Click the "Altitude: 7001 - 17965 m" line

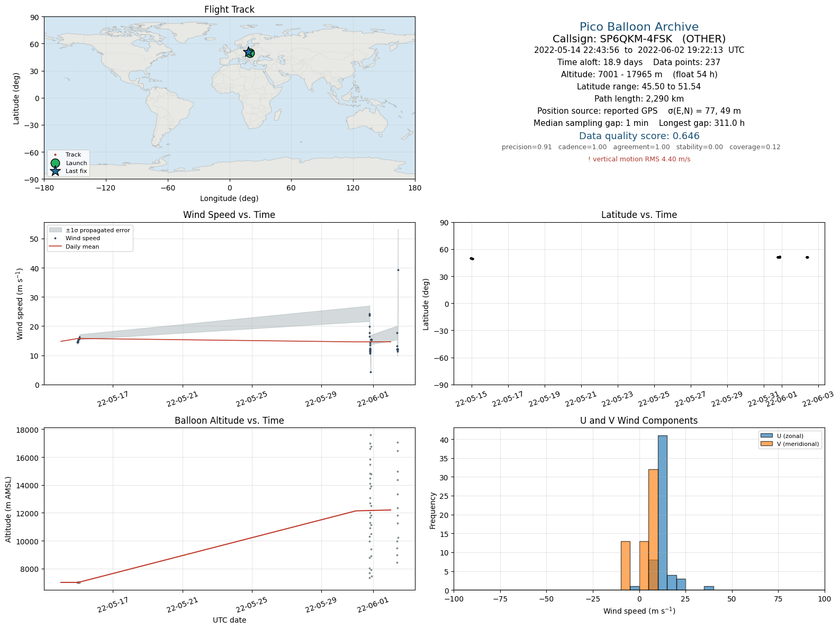point(639,75)
